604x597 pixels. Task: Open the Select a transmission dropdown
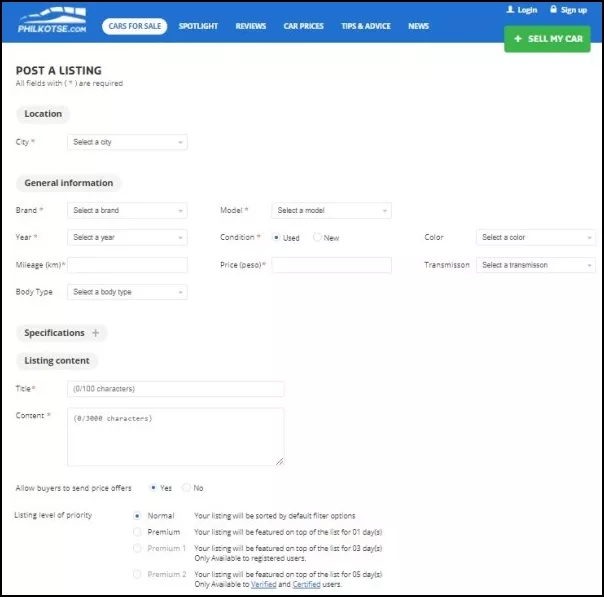[536, 265]
